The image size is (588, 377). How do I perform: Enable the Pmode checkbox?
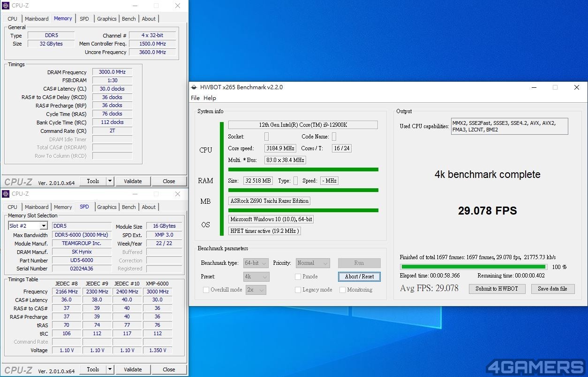(x=298, y=277)
